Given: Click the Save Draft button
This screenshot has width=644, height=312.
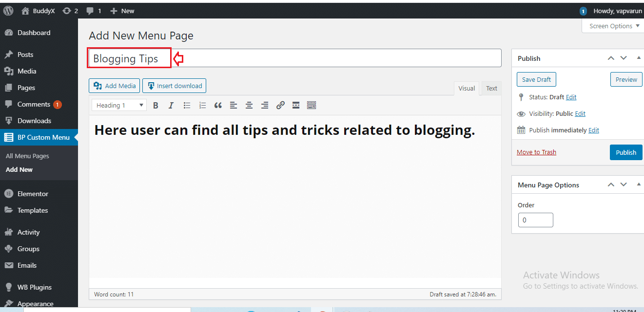Looking at the screenshot, I should pos(536,80).
